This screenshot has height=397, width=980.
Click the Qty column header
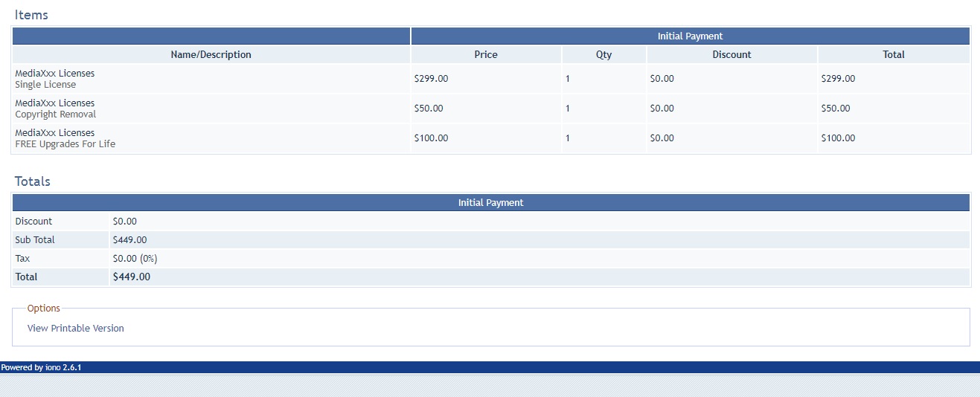click(x=604, y=54)
